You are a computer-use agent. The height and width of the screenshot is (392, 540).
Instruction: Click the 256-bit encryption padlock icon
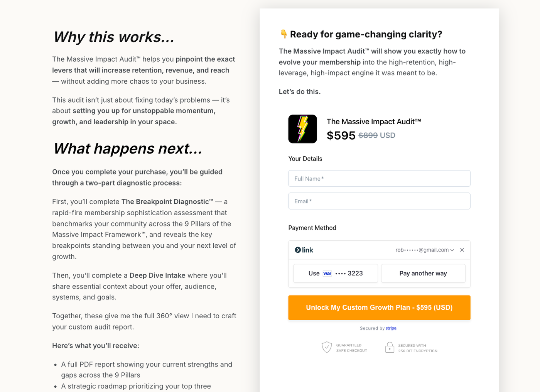tap(390, 347)
